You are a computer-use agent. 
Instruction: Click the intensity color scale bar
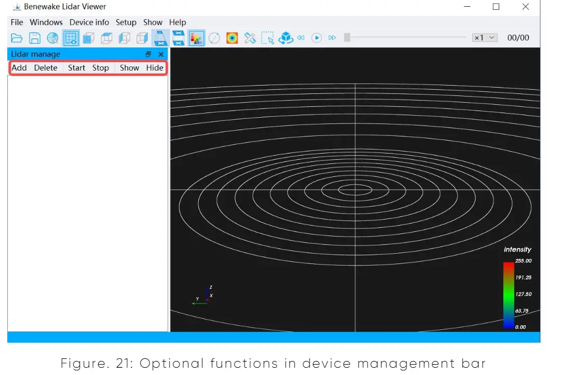coord(509,295)
